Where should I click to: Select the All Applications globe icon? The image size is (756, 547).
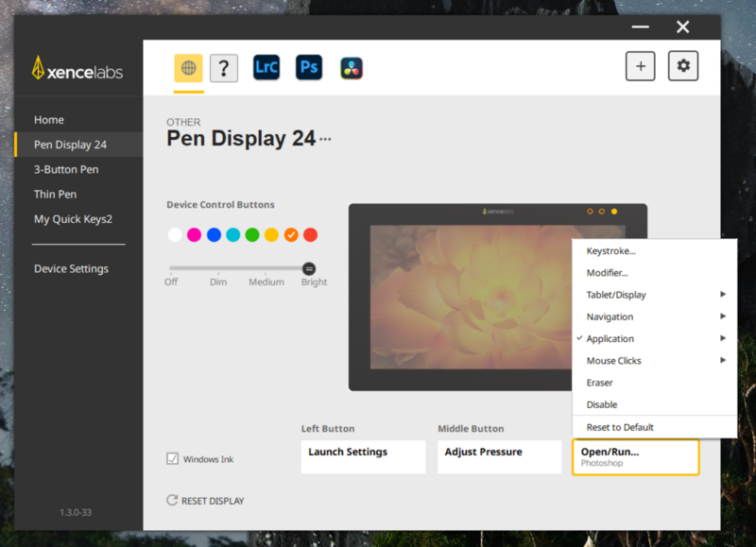(188, 68)
